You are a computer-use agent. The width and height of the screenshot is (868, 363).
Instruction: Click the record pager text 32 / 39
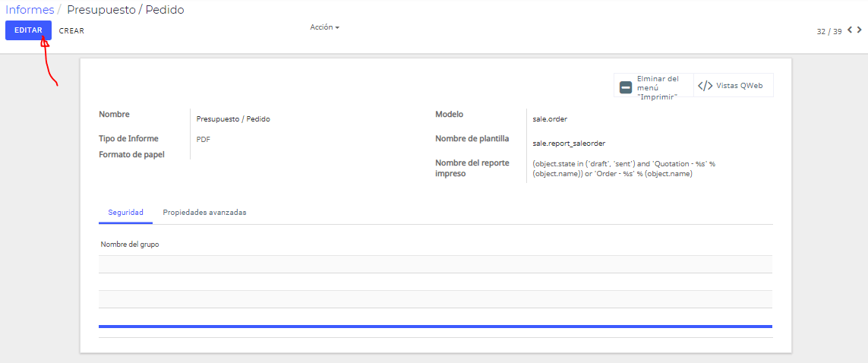coord(829,32)
